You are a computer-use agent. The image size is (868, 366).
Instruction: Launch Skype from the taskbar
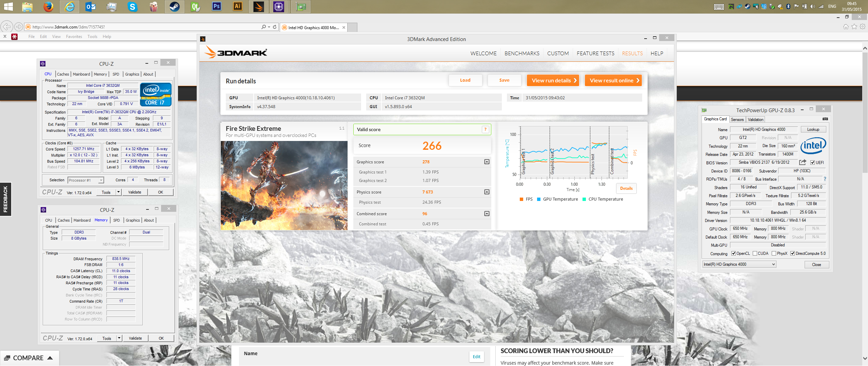click(x=133, y=6)
